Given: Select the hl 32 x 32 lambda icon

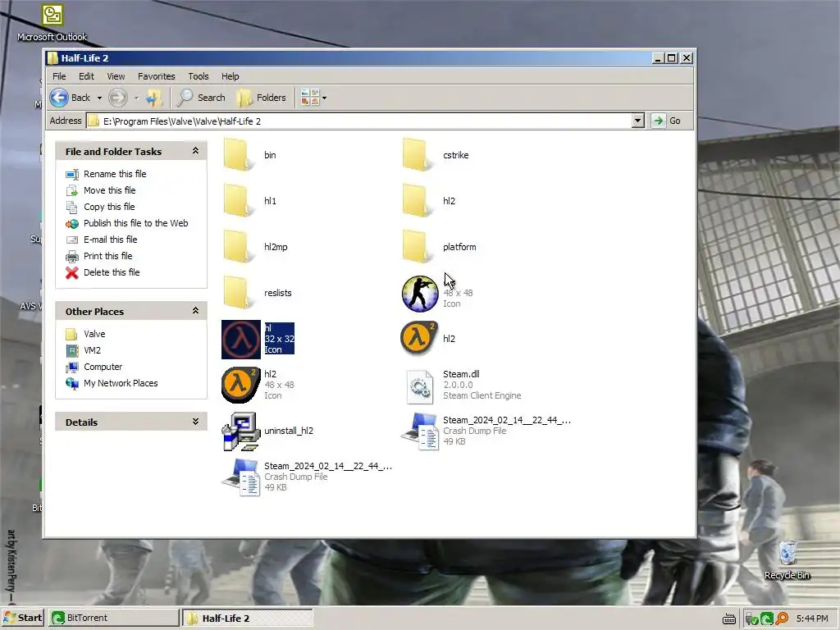Looking at the screenshot, I should (x=241, y=339).
